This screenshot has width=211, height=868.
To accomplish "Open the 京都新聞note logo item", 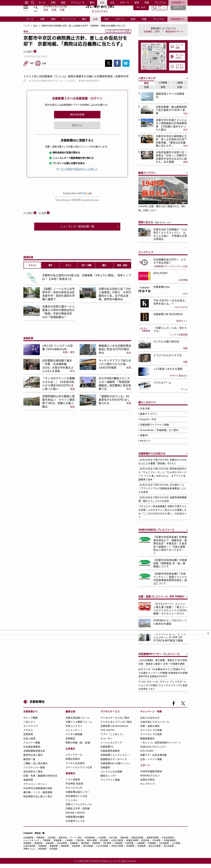I will [x=145, y=289].
